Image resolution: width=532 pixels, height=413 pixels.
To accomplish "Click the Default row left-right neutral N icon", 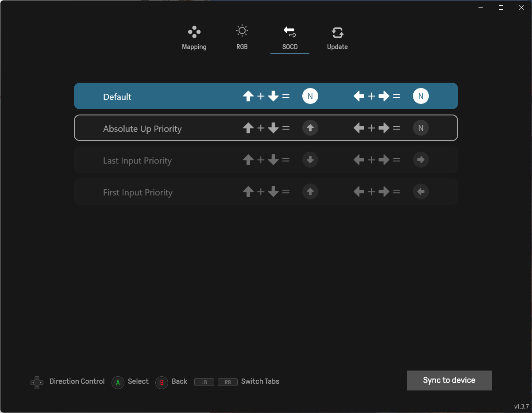I will pyautogui.click(x=421, y=96).
